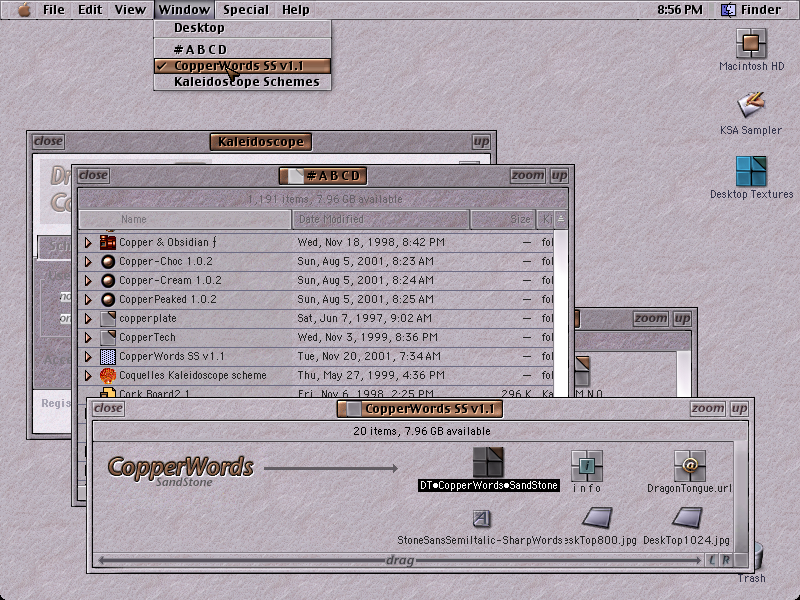The width and height of the screenshot is (800, 600).
Task: Click the CopperWords SandStone logo picture
Action: (181, 469)
